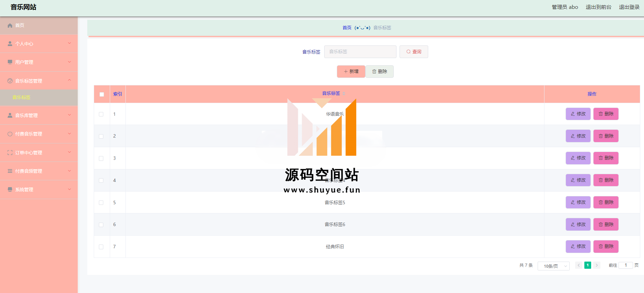Open the 10条/页 page size dropdown
Viewport: 644px width, 293px height.
point(553,266)
